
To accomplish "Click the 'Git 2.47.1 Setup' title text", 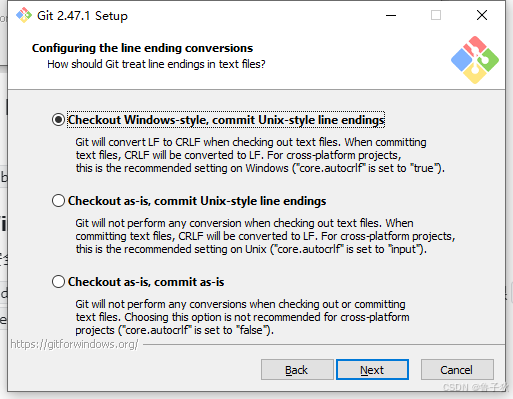I will click(82, 16).
